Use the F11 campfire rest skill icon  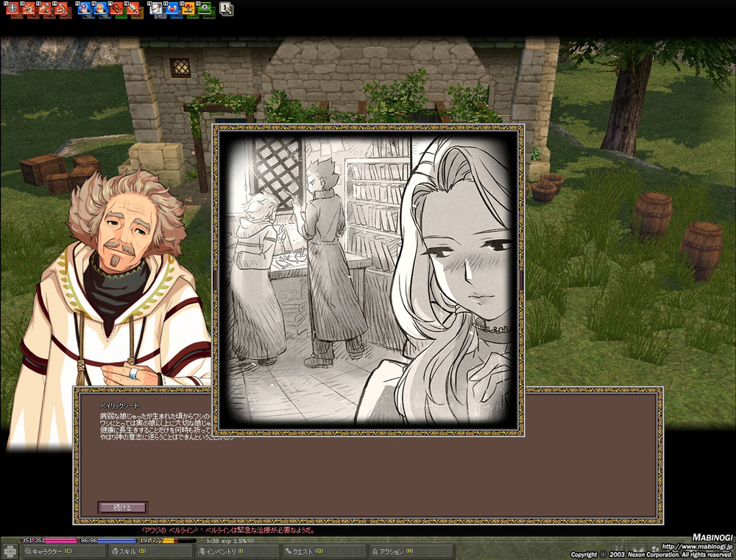188,8
